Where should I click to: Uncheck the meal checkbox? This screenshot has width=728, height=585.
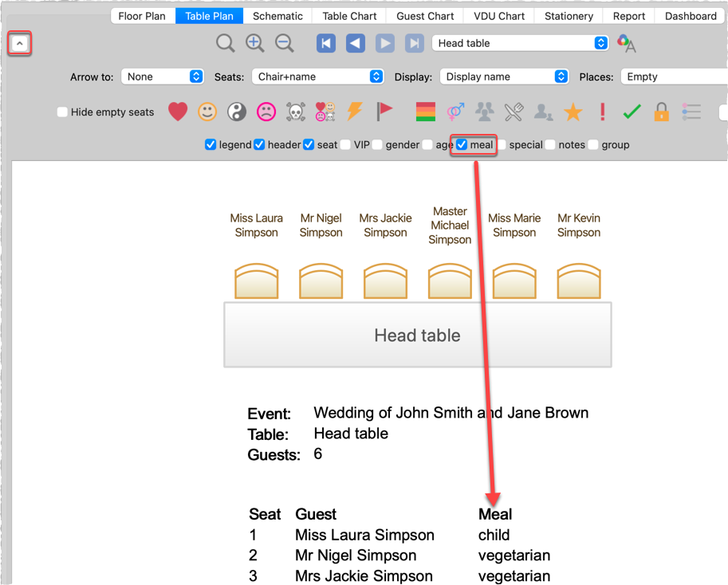[x=462, y=145]
